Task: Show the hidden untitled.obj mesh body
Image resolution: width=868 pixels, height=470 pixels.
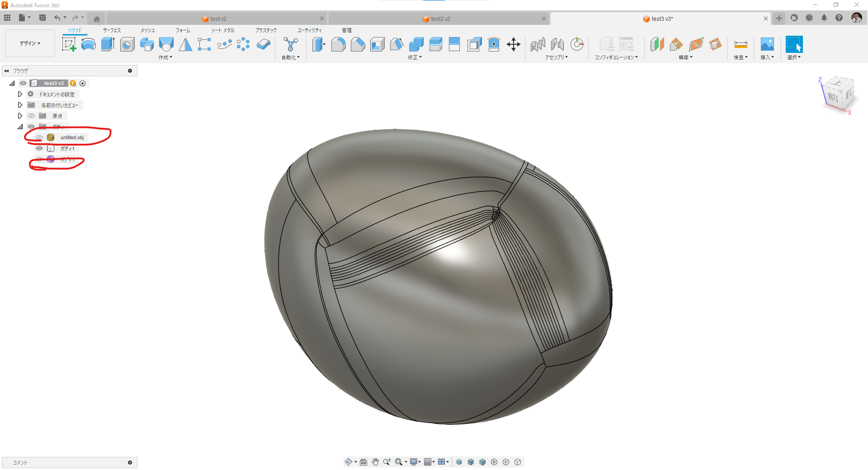Action: pos(39,137)
